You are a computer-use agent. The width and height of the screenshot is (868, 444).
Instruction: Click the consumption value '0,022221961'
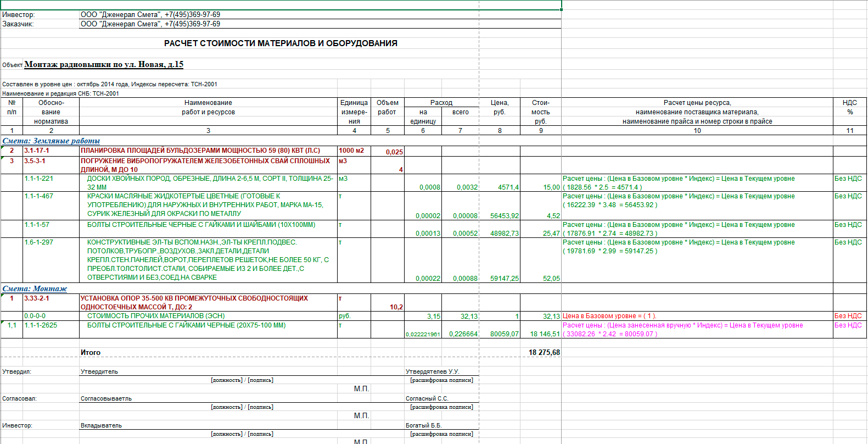tap(423, 334)
